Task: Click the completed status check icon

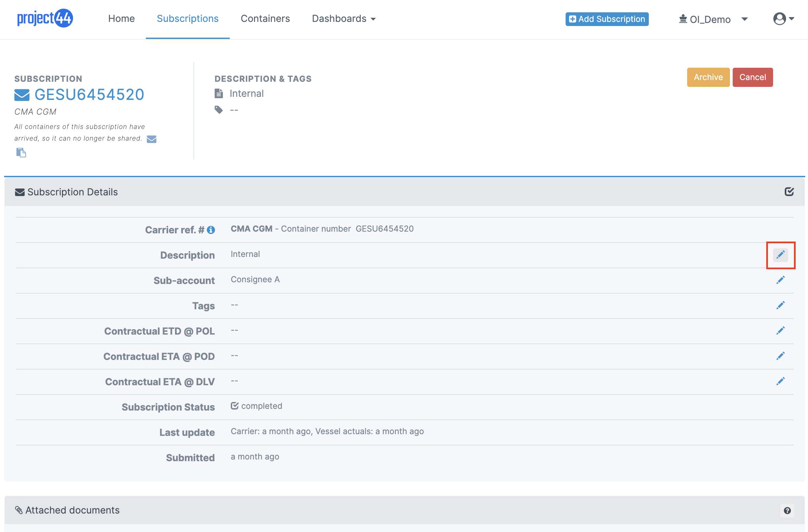Action: pyautogui.click(x=235, y=406)
